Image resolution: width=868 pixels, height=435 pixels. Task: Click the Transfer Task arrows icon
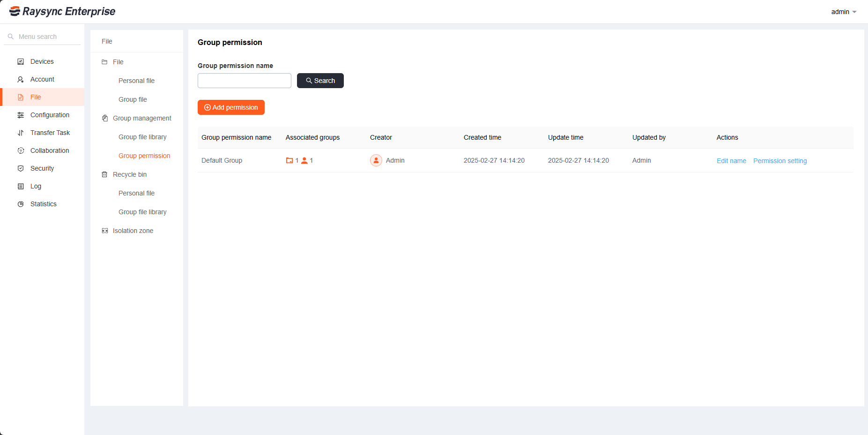click(21, 133)
